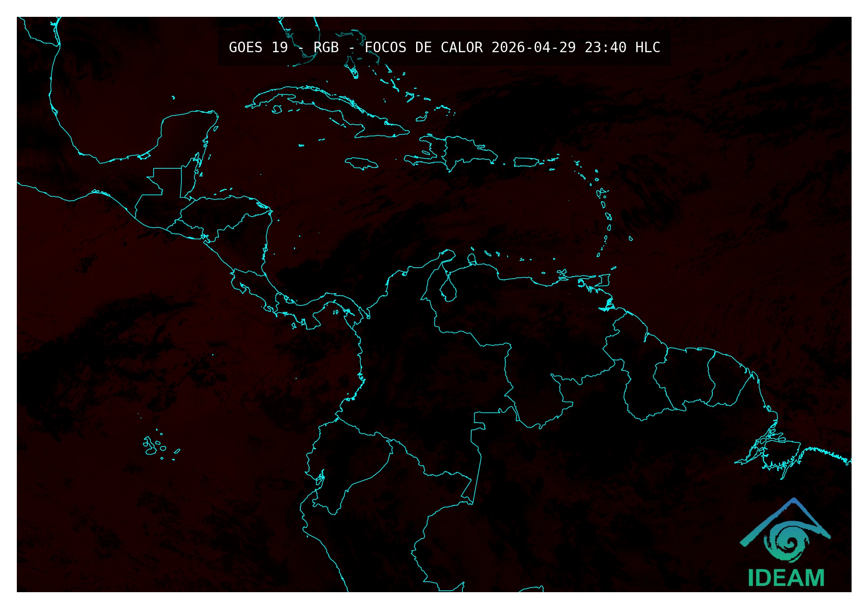Click the island of Jamaica outline
Image resolution: width=868 pixels, height=609 pixels.
point(361,163)
